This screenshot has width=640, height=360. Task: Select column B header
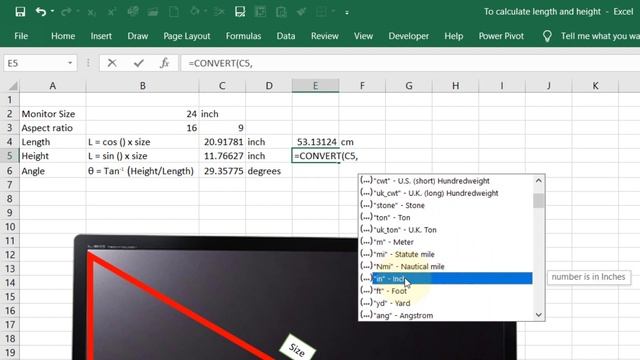point(142,86)
